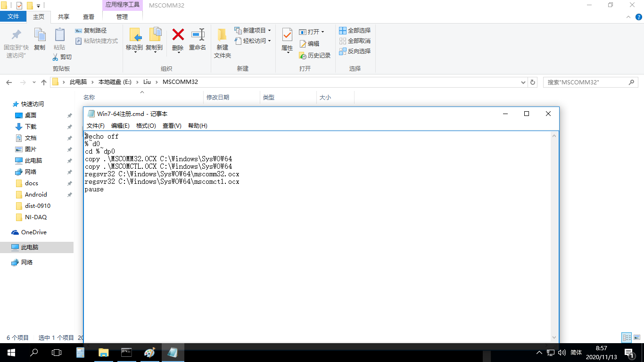The width and height of the screenshot is (644, 362).
Task: Open the Action Center notification icon
Action: pos(628,352)
